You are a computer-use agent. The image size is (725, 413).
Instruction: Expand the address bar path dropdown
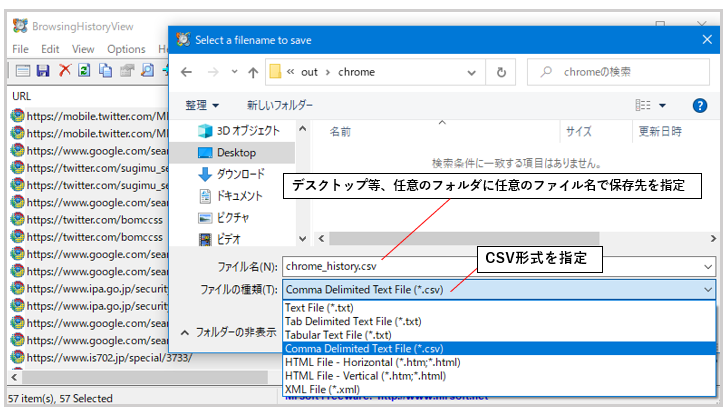click(472, 73)
